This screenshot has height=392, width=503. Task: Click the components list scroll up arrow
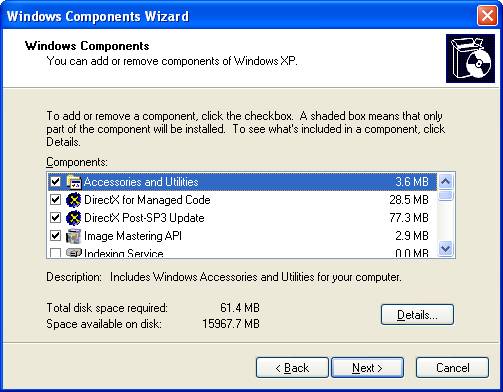(x=446, y=182)
